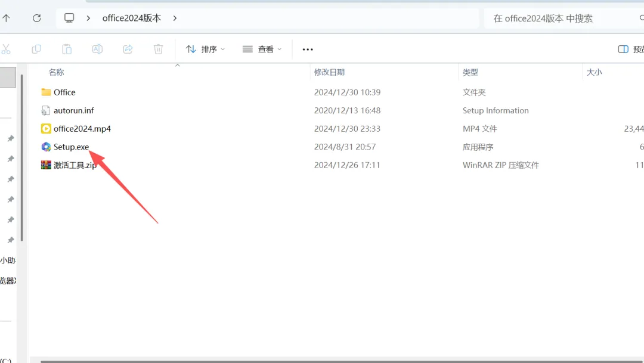This screenshot has width=644, height=363.
Task: Click date 2024/12/30 23:33 of office2024.mp4
Action: tap(348, 129)
